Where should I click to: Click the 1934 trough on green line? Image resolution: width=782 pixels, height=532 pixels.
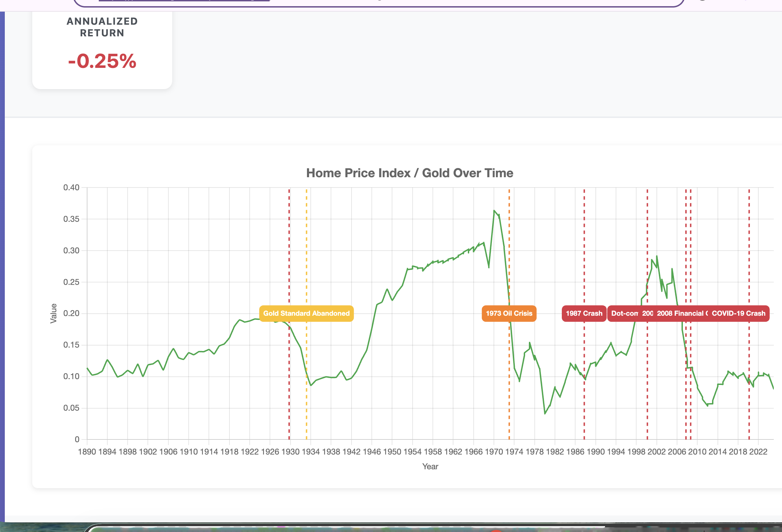pos(311,385)
